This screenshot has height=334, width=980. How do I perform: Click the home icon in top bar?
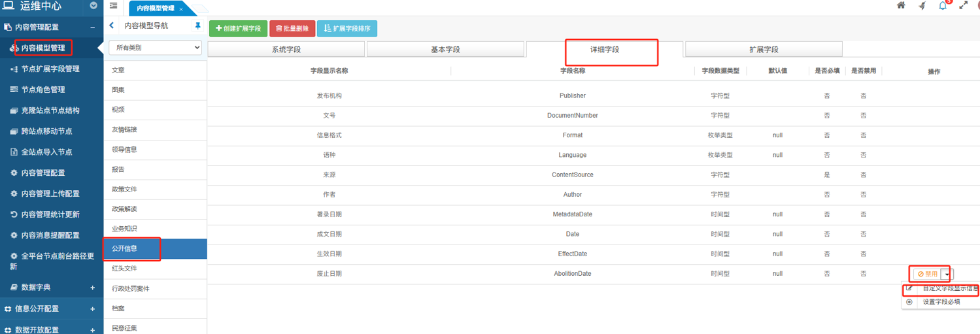pos(900,6)
